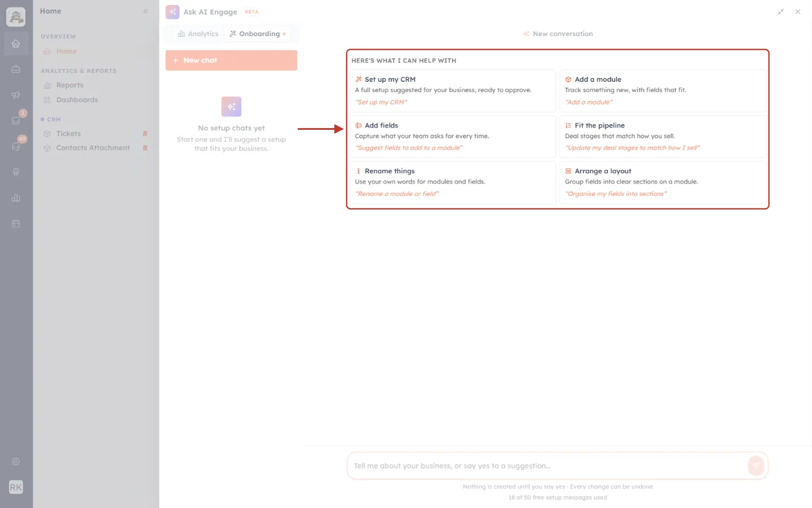Open the robot icon in the left rail
This screenshot has height=508, width=812.
pos(16,172)
